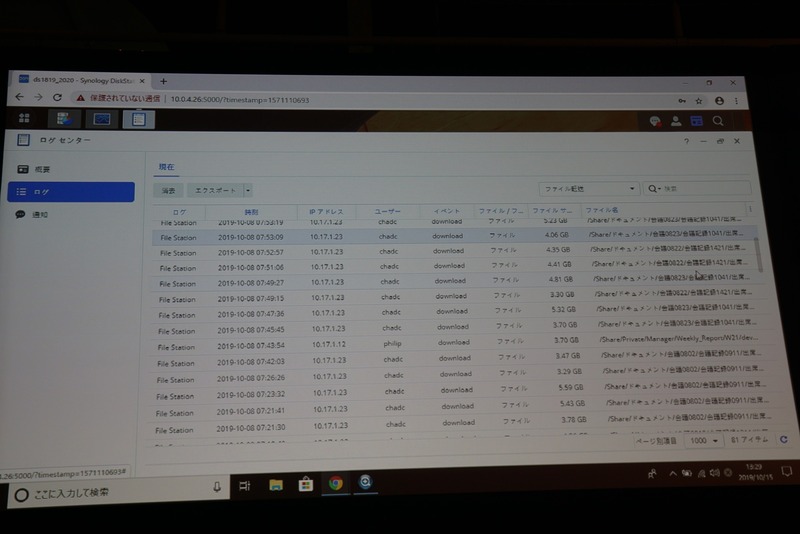Expand the export dropdown arrow
The width and height of the screenshot is (800, 534).
(x=248, y=190)
